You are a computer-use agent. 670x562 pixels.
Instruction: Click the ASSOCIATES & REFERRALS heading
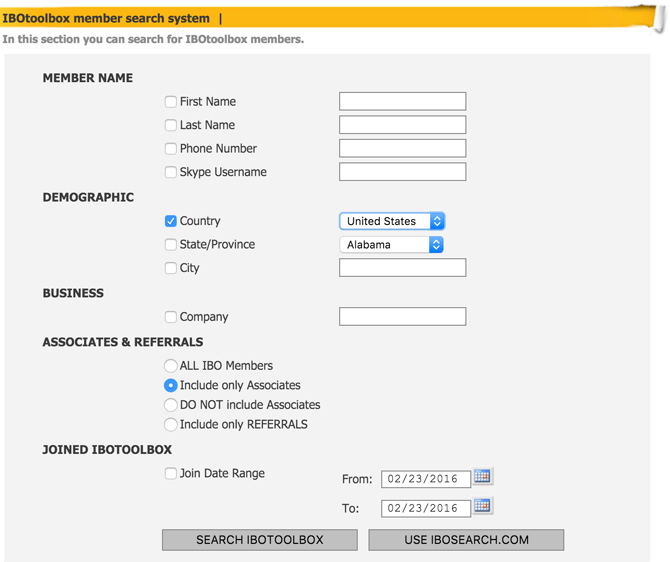pyautogui.click(x=123, y=342)
